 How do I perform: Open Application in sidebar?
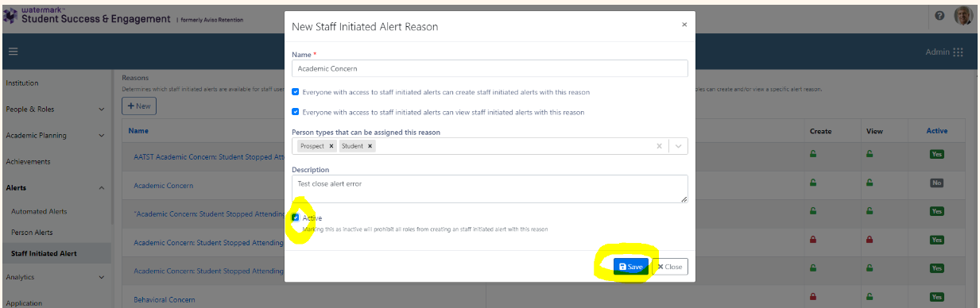point(23,303)
